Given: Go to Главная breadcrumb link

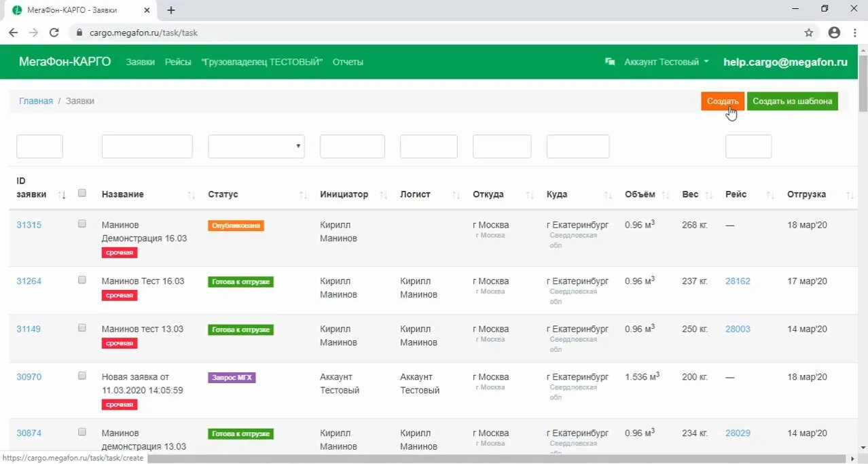Looking at the screenshot, I should pyautogui.click(x=36, y=101).
